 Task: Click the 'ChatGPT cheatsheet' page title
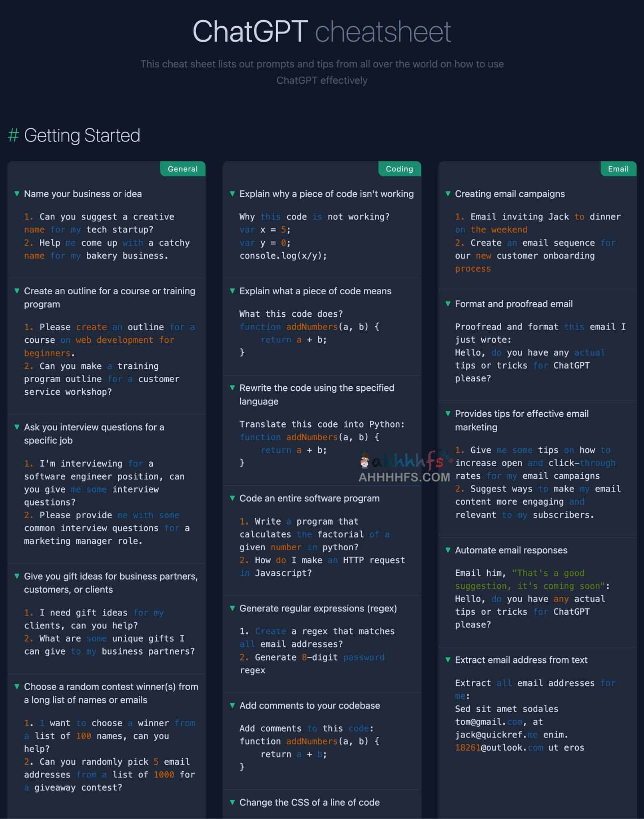[322, 31]
